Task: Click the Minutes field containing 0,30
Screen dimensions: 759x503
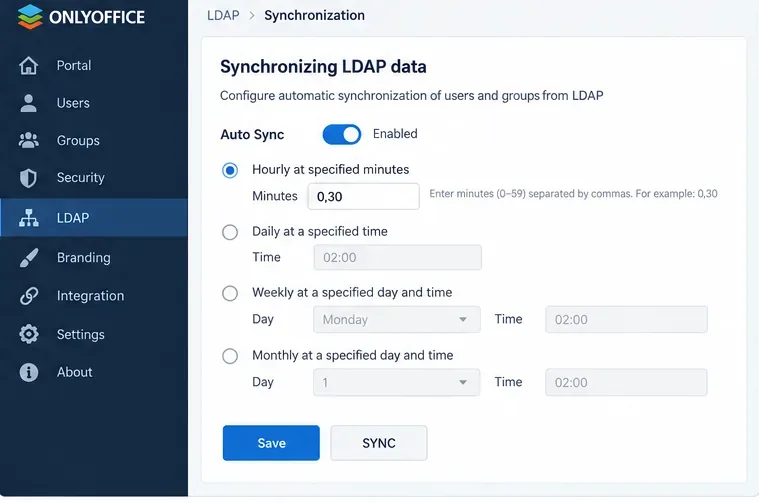Action: [364, 197]
